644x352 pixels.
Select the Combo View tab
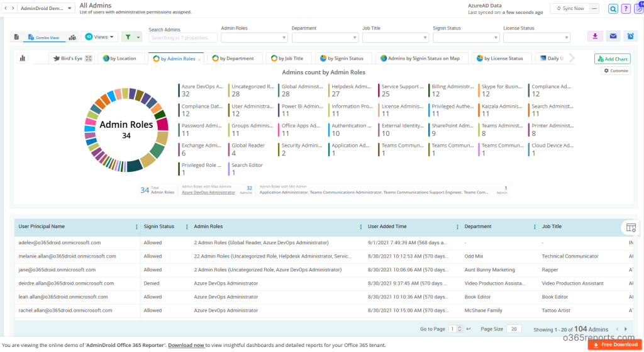(x=43, y=37)
